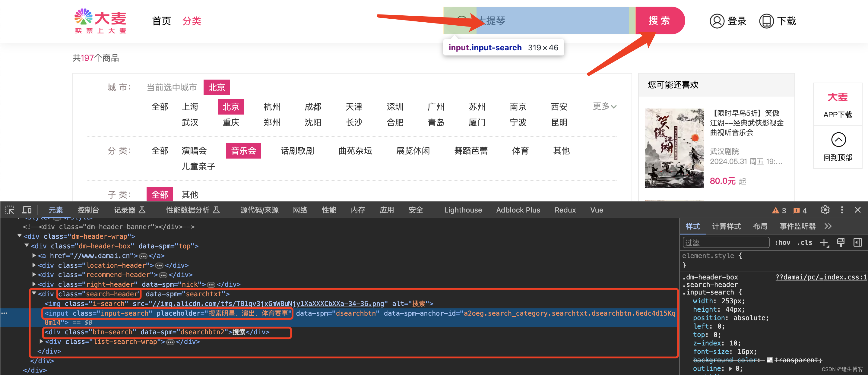The height and width of the screenshot is (375, 868).
Task: Click the background-color transparent swatch
Action: [x=769, y=360]
